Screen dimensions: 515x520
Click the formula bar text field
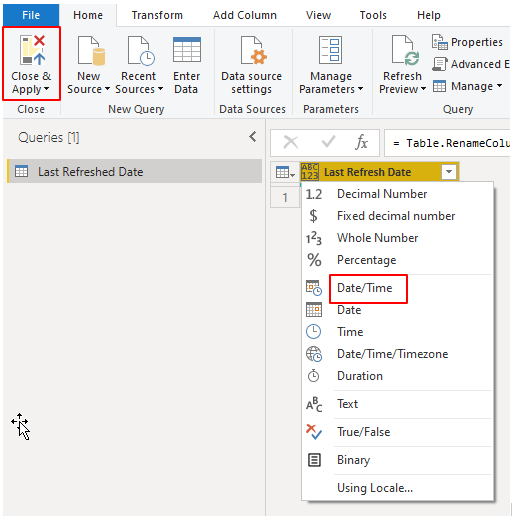pos(447,143)
